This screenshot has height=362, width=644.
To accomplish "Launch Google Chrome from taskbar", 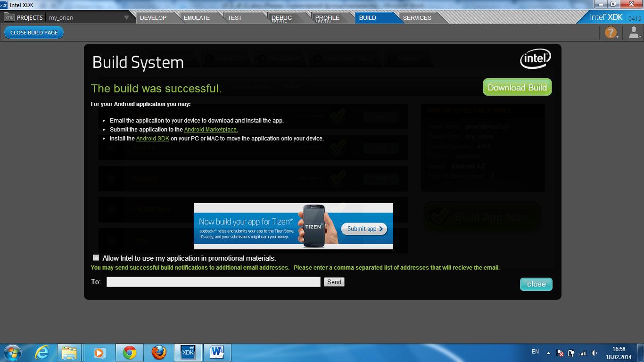I will coord(129,353).
